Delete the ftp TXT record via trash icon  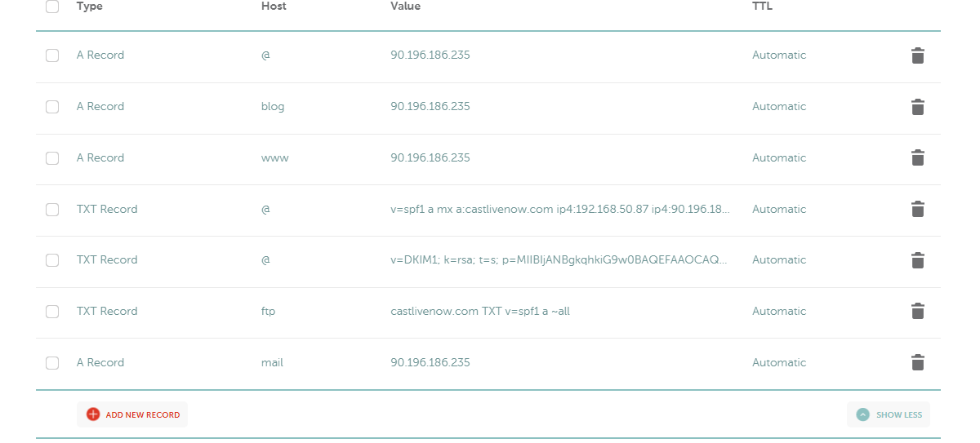(918, 311)
